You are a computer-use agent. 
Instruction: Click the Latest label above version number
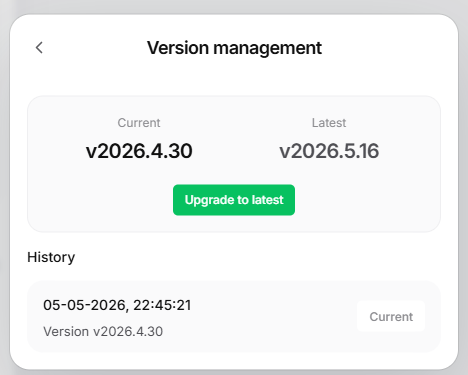[329, 123]
